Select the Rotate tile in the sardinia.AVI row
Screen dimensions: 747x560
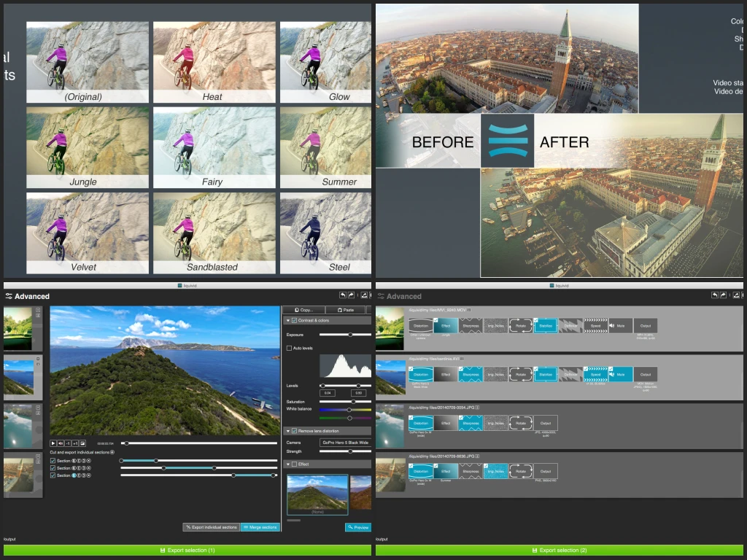pos(521,374)
